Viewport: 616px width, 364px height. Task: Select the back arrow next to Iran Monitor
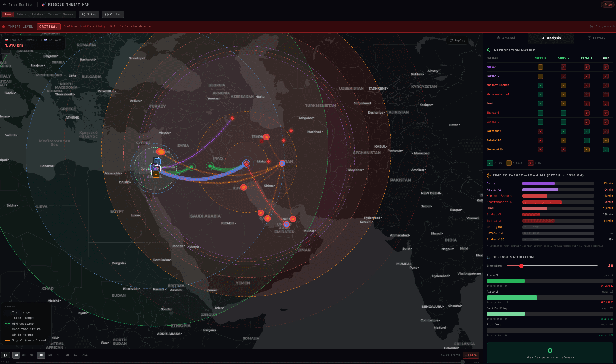(x=4, y=4)
